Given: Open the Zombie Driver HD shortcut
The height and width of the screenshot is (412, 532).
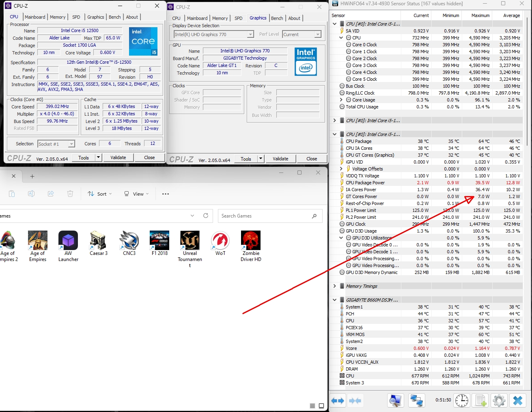Looking at the screenshot, I should pyautogui.click(x=251, y=246).
